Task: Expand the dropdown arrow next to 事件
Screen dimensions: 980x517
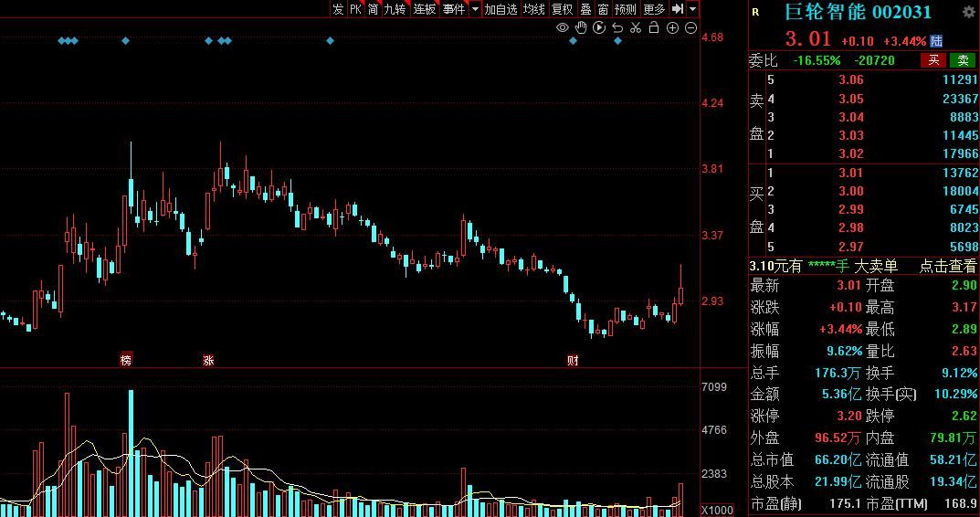Action: [x=475, y=9]
